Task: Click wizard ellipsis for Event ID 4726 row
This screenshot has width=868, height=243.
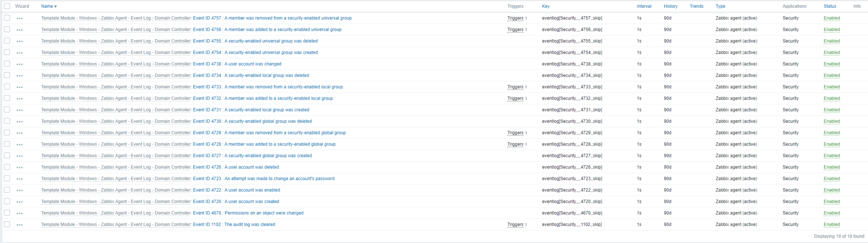Action: [x=19, y=167]
